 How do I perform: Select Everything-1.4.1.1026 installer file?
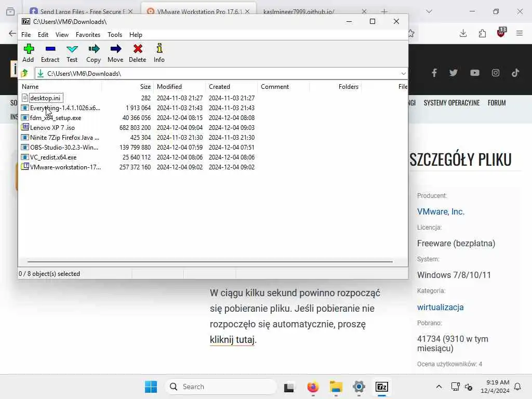(65, 108)
